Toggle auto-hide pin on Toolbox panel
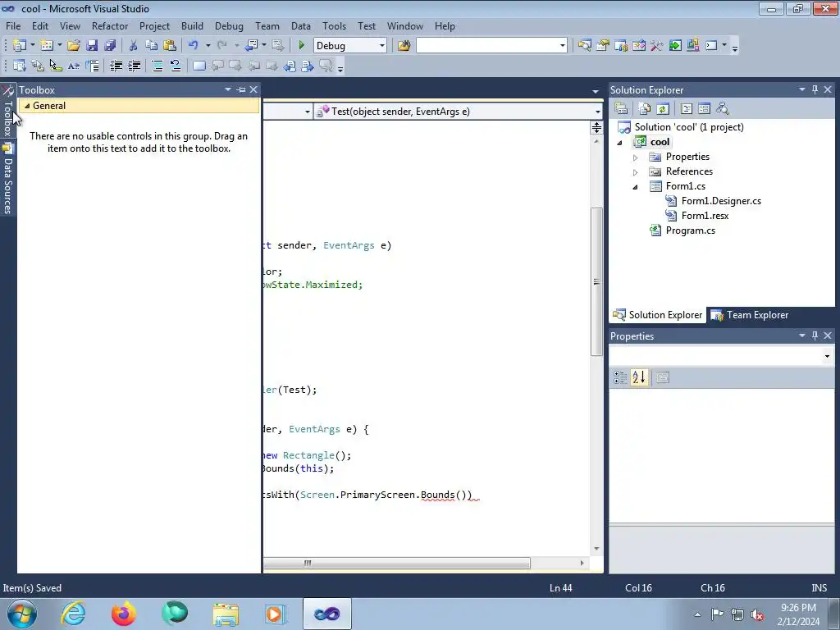This screenshot has width=840, height=630. 241,89
